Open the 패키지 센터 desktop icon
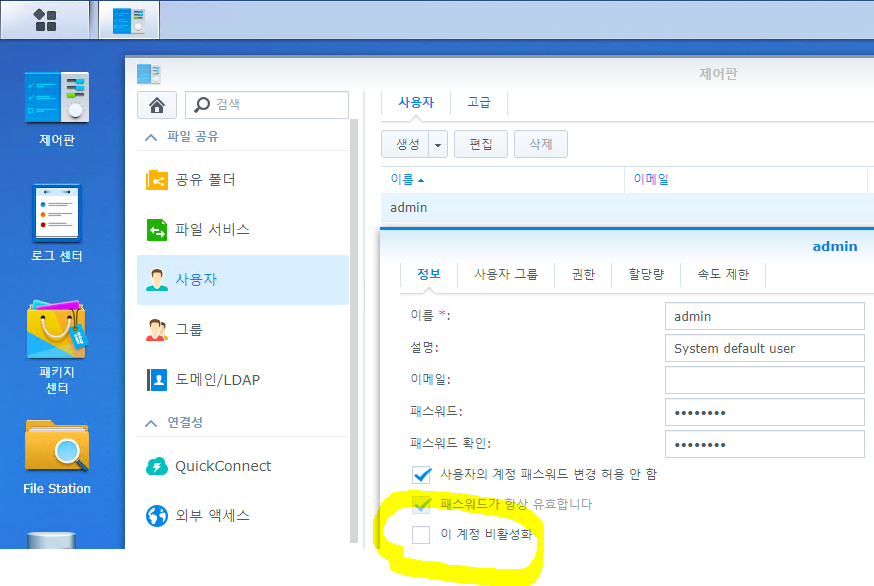Image resolution: width=874 pixels, height=586 pixels. click(x=56, y=347)
